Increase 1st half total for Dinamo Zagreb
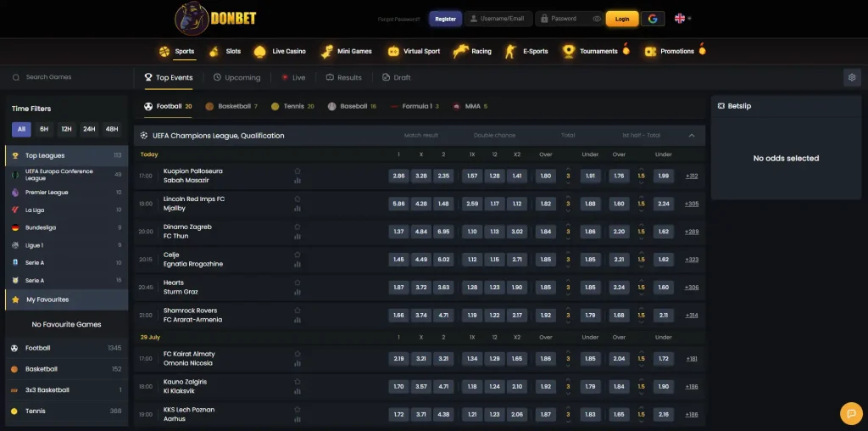This screenshot has width=868, height=431. [x=641, y=225]
